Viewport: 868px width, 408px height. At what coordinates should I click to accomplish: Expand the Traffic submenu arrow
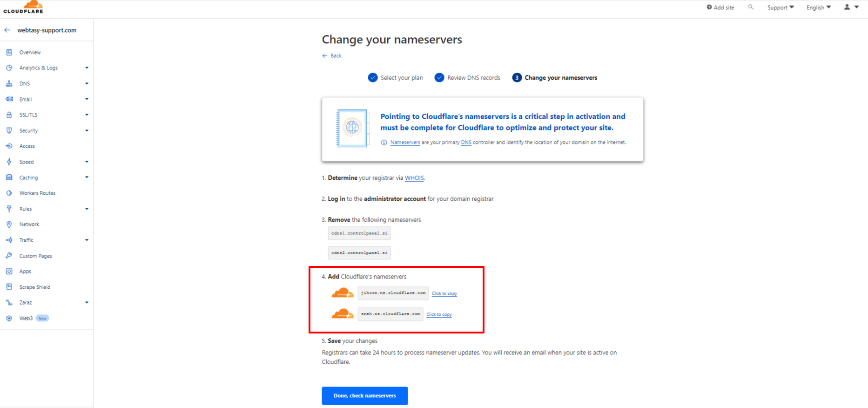coord(87,240)
